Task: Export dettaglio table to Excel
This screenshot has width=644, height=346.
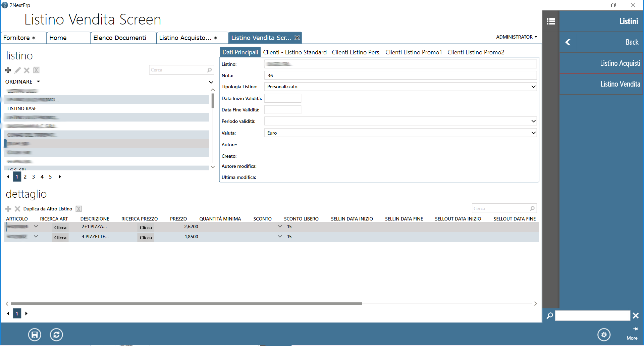Action: pos(78,209)
